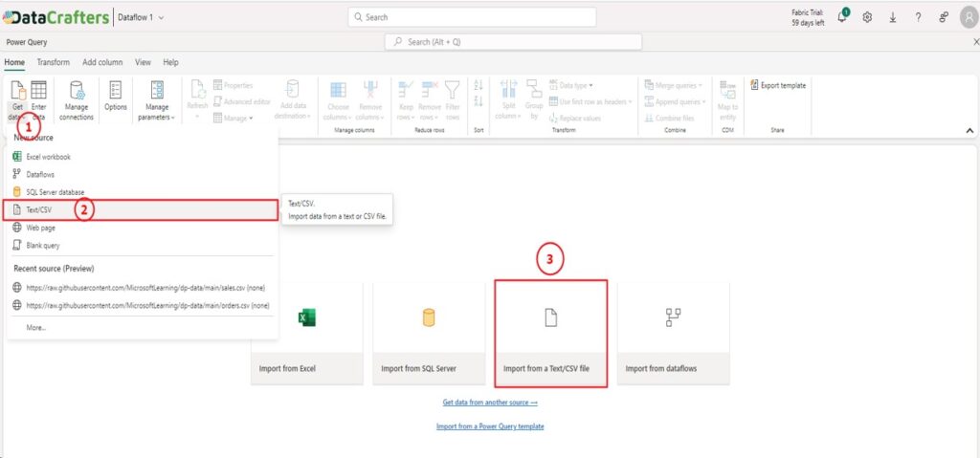Viewport: 980px width, 458px height.
Task: Select Excel workbook from New source
Action: (143, 157)
